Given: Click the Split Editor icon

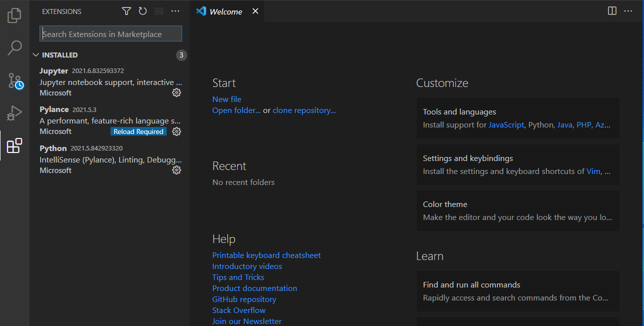Looking at the screenshot, I should point(612,11).
